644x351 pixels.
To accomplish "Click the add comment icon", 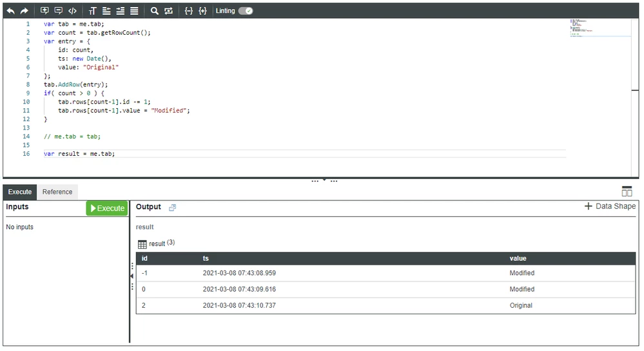I will (44, 11).
